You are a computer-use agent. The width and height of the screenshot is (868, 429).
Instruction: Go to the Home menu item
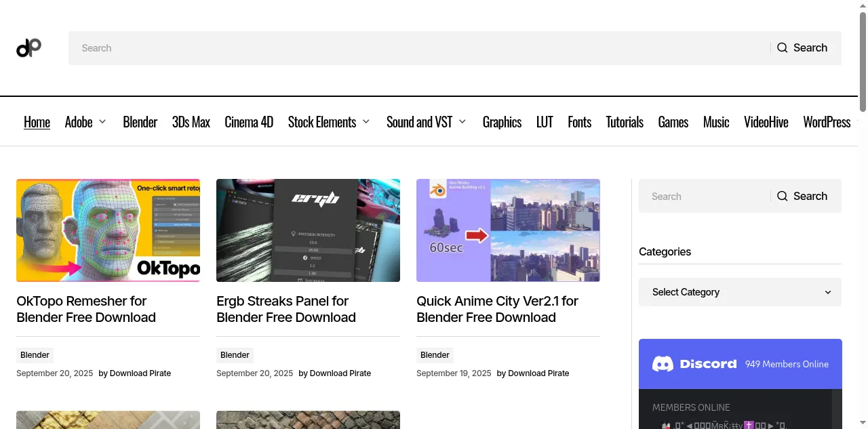click(37, 122)
